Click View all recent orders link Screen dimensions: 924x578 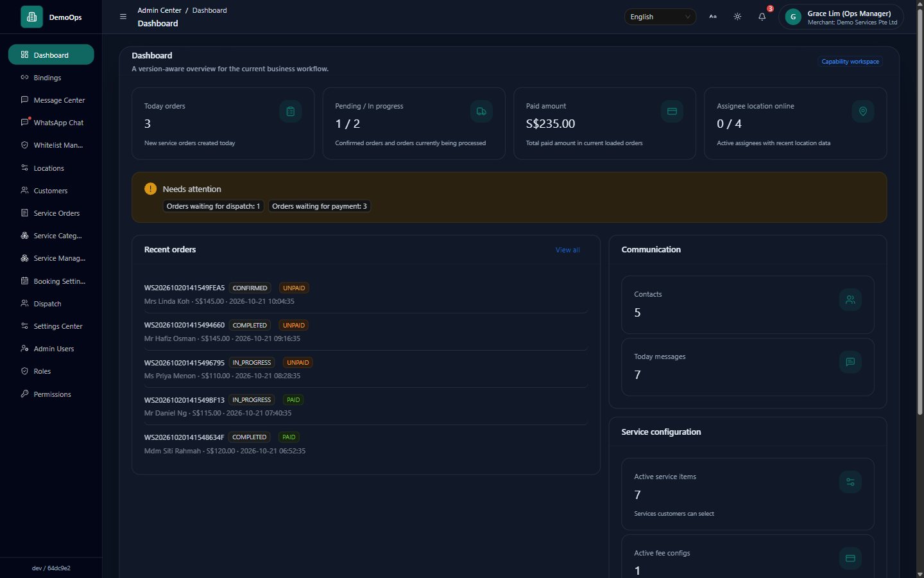pyautogui.click(x=567, y=250)
